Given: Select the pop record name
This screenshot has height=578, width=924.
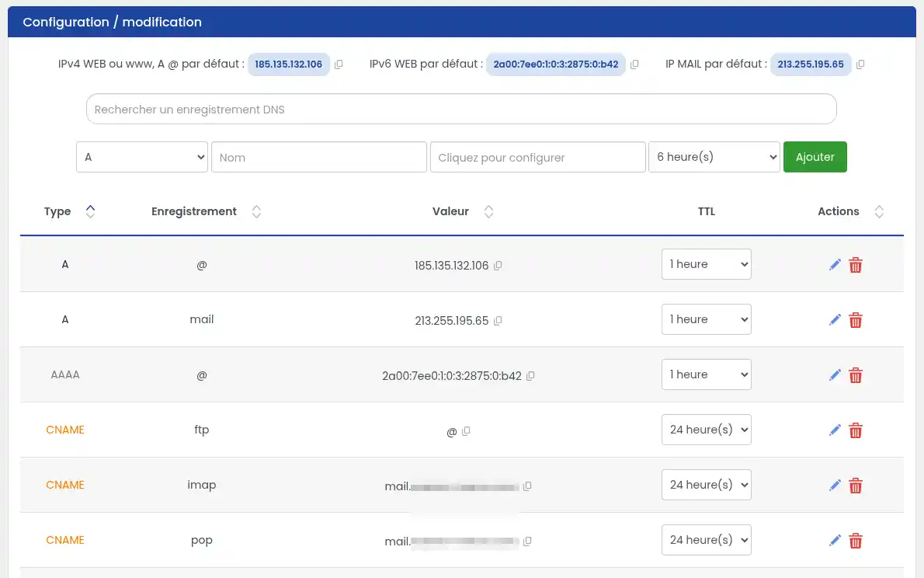Looking at the screenshot, I should [x=202, y=540].
